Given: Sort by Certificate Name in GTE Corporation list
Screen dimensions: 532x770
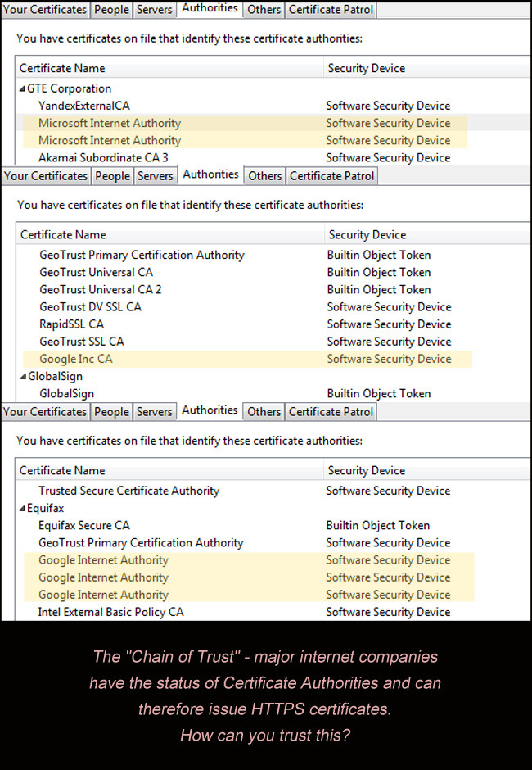Looking at the screenshot, I should coord(169,68).
